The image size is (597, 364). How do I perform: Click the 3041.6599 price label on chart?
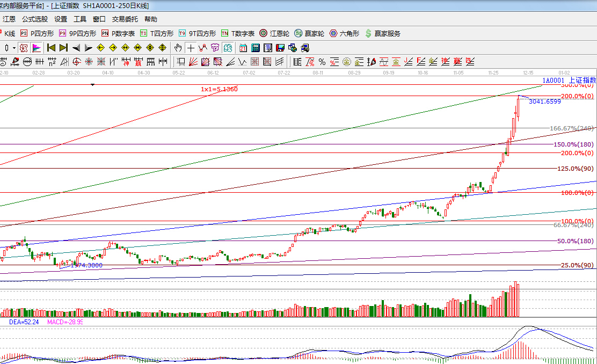(x=544, y=101)
